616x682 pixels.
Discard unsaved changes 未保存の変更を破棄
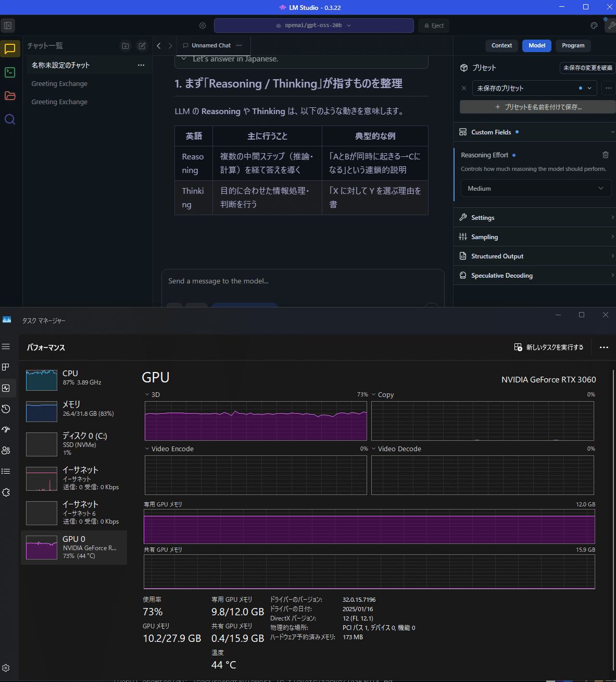click(587, 68)
